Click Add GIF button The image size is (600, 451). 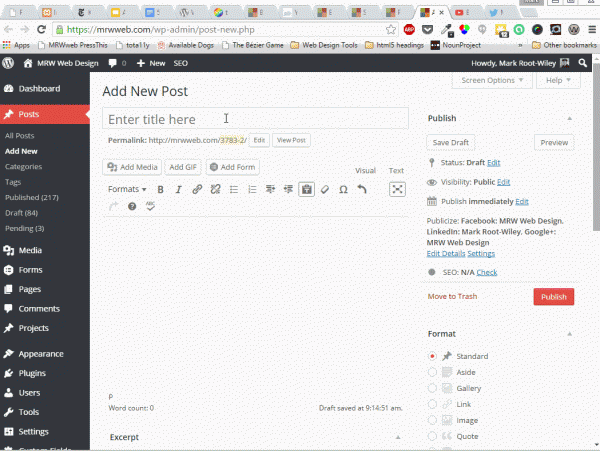click(x=183, y=167)
